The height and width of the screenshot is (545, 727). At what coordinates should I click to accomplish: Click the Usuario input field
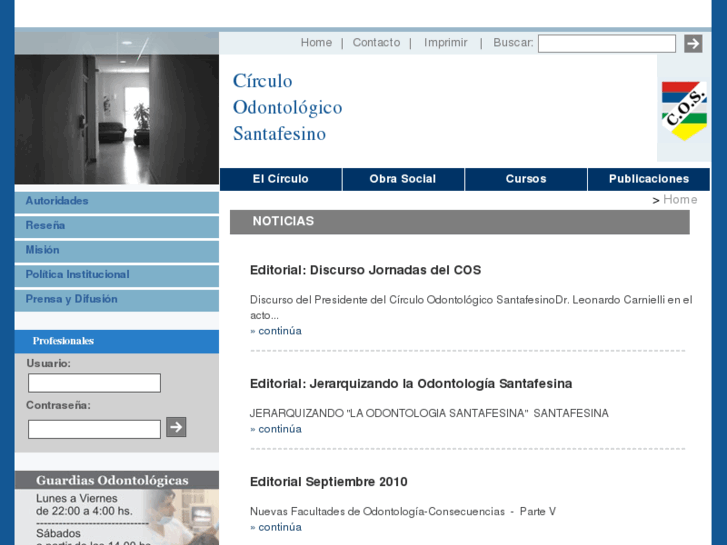[94, 383]
